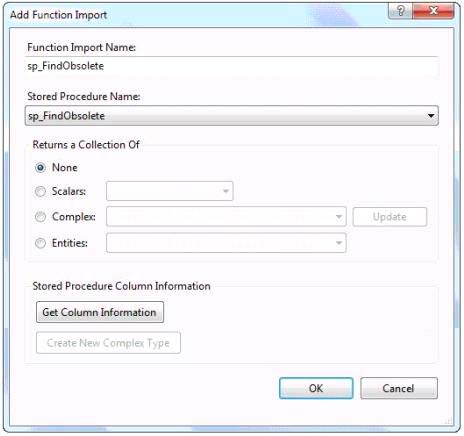Click the Update button
The height and width of the screenshot is (436, 464).
tap(390, 217)
